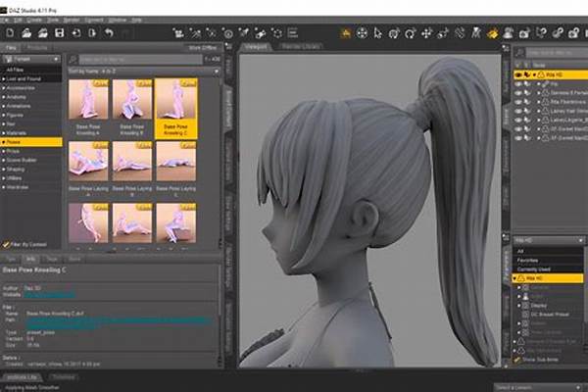Toggle the Filter By Context checkbox
Image resolution: width=588 pixels, height=392 pixels.
pyautogui.click(x=7, y=242)
